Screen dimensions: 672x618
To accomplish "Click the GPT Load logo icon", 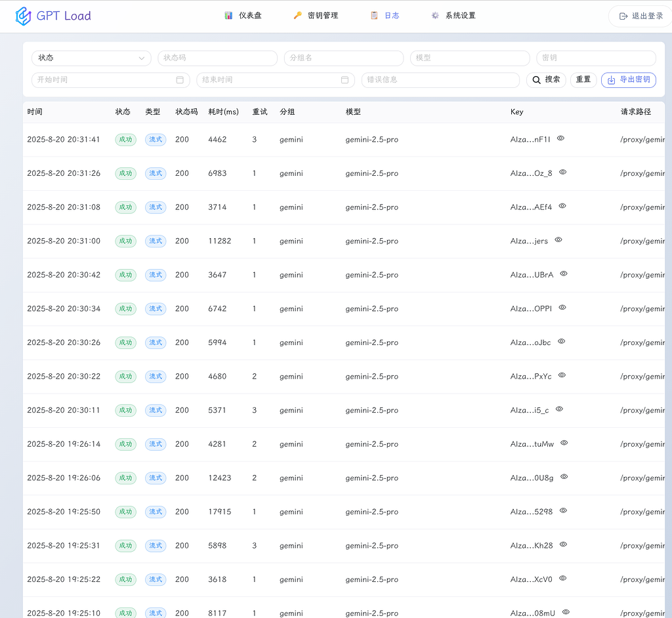I will click(x=23, y=16).
